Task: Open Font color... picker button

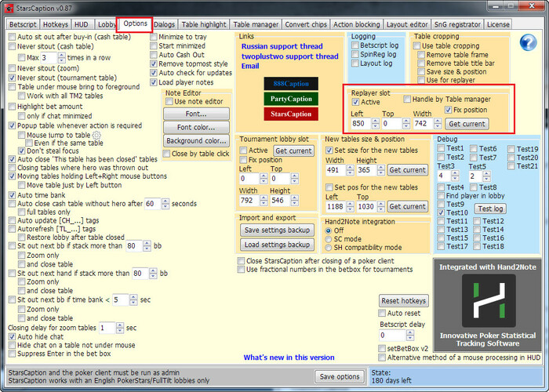Action: tap(196, 127)
